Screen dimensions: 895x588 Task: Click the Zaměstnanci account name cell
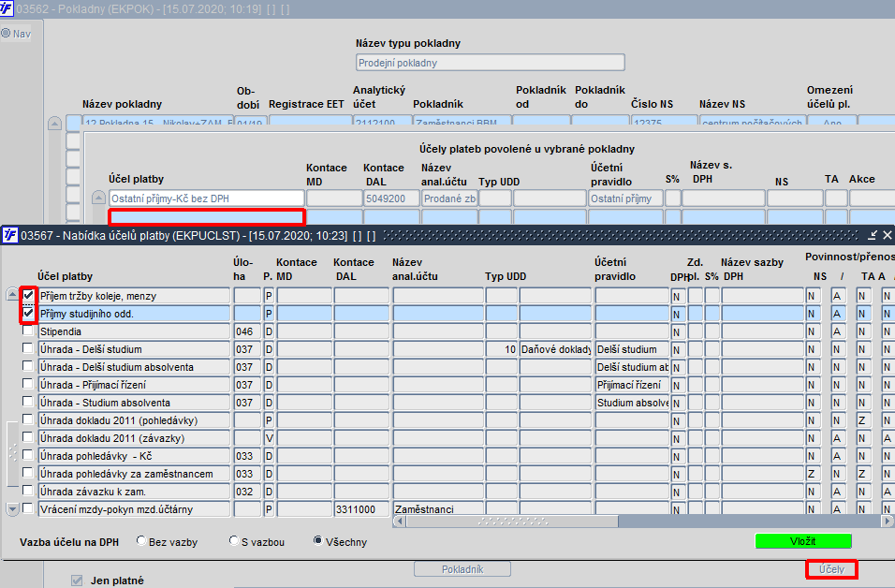pos(438,508)
